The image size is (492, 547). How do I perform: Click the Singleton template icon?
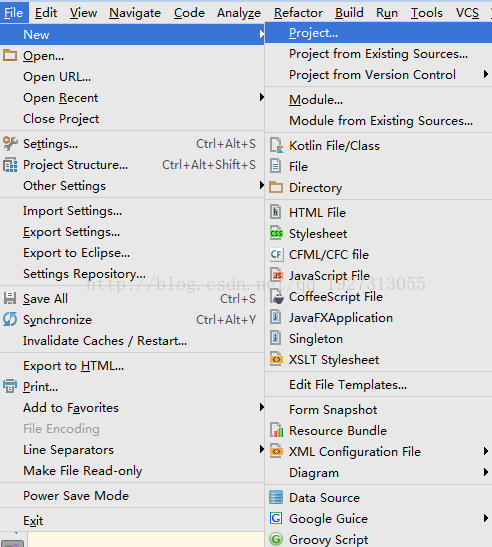tap(276, 338)
